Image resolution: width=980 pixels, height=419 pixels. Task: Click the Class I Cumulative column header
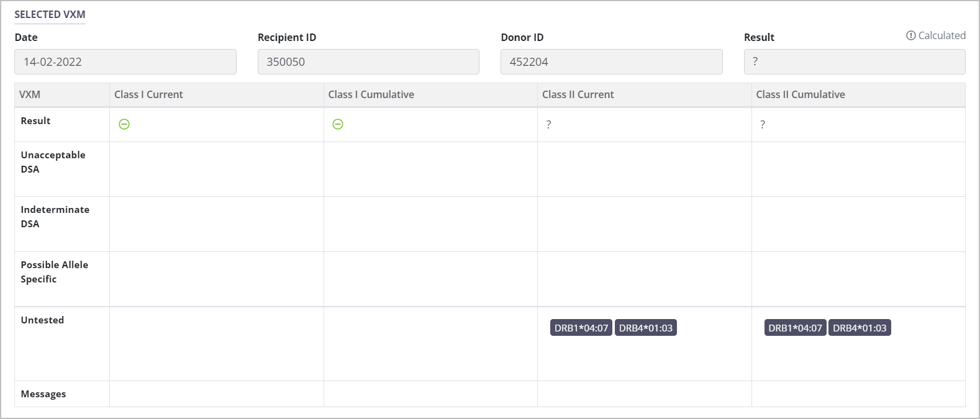click(x=371, y=94)
